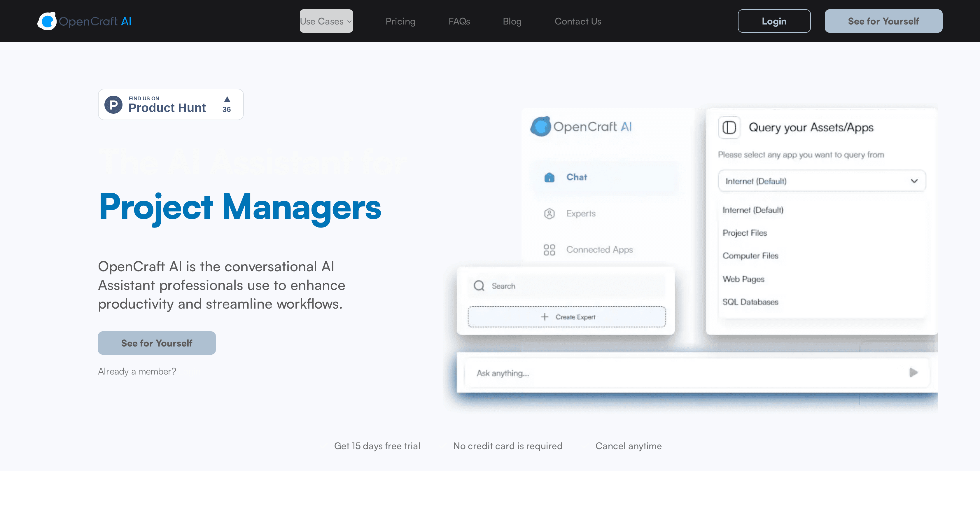Select Project Files as query source
Image resolution: width=980 pixels, height=511 pixels.
coord(745,233)
